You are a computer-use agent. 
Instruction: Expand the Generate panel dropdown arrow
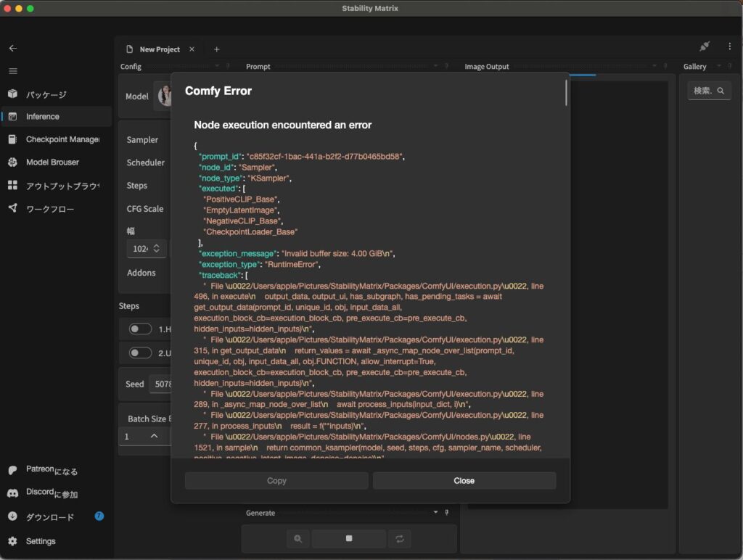(x=435, y=512)
